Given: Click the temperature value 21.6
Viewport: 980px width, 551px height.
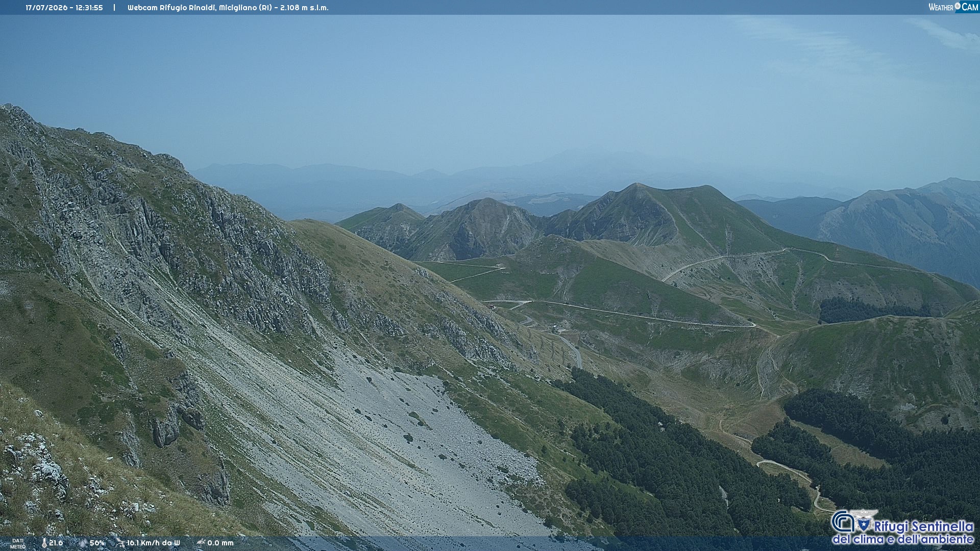Looking at the screenshot, I should 56,543.
